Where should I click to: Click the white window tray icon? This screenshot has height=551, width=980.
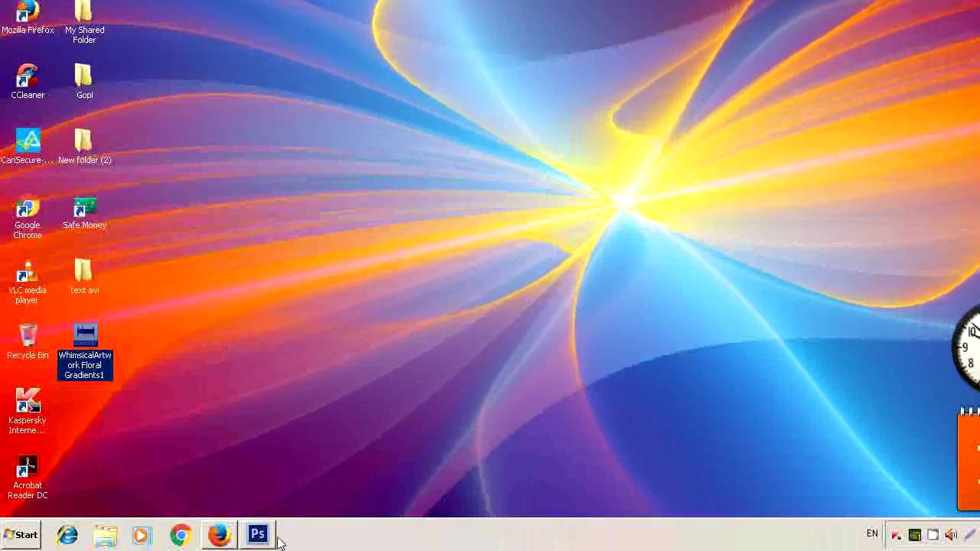pyautogui.click(x=933, y=535)
